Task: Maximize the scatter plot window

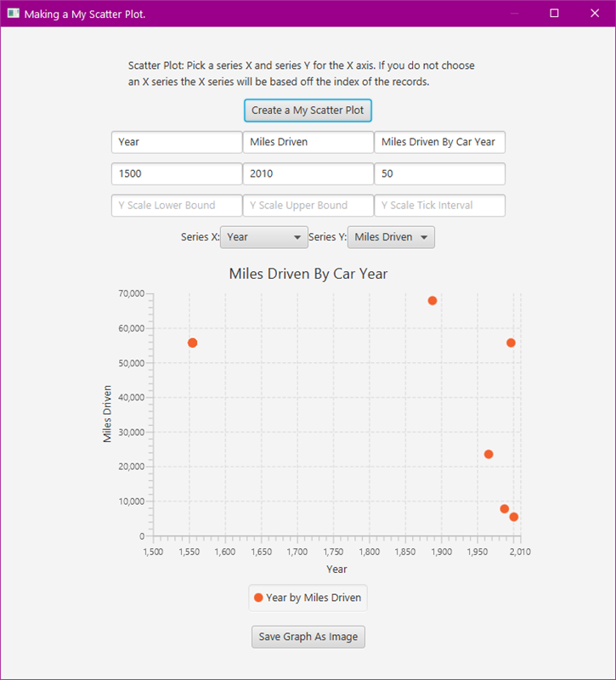Action: tap(555, 14)
